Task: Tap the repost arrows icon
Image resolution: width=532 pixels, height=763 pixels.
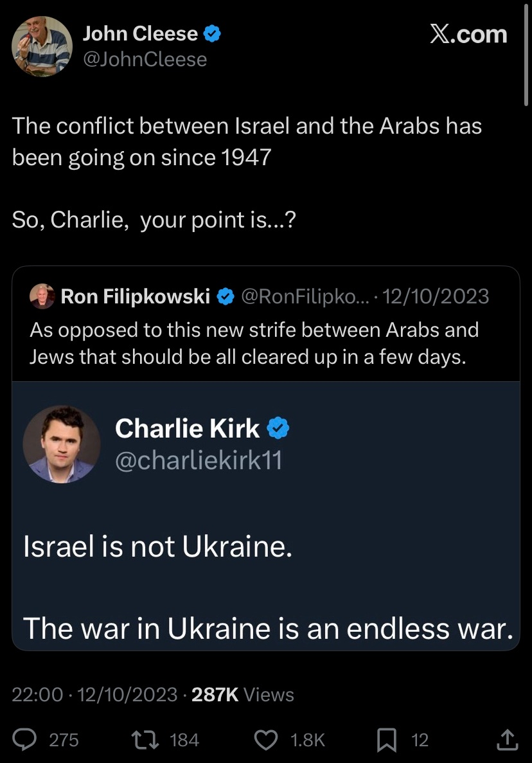Action: click(x=145, y=740)
